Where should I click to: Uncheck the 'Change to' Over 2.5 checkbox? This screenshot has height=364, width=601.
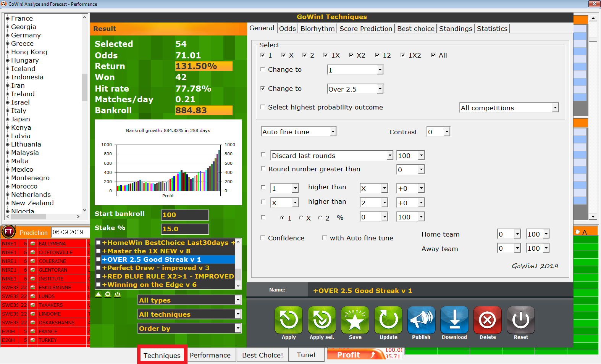pyautogui.click(x=263, y=88)
